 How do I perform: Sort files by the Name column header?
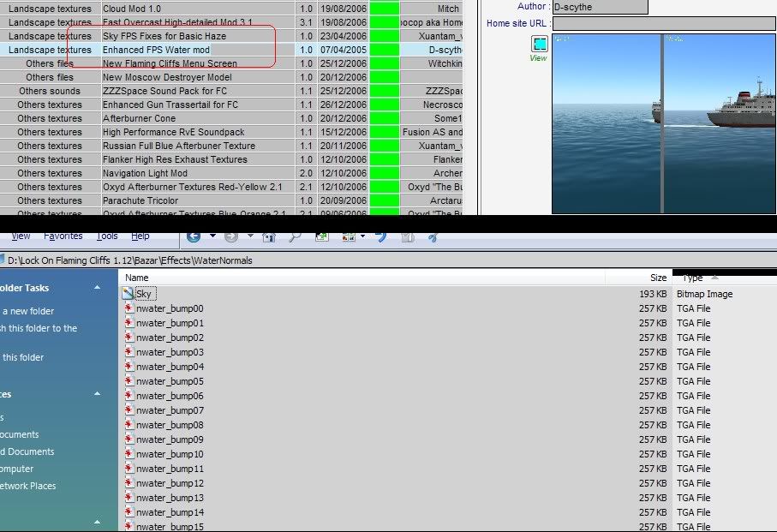tap(137, 278)
